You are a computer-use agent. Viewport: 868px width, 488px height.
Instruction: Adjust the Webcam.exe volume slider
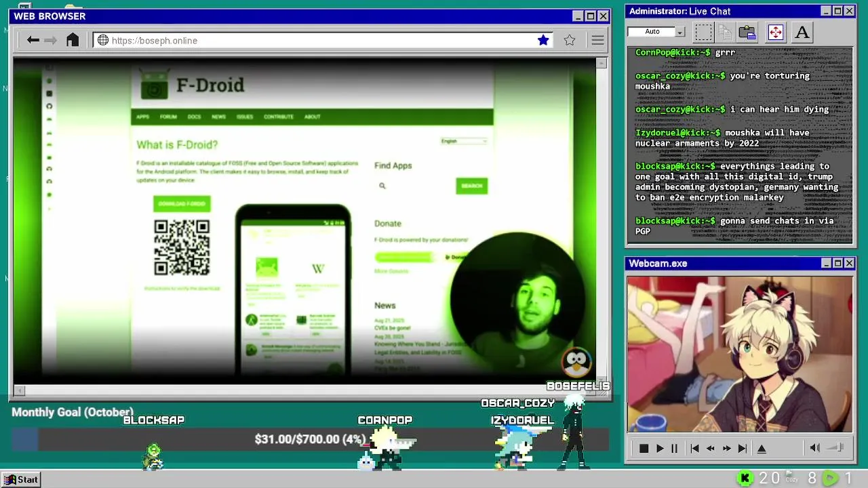coord(836,447)
